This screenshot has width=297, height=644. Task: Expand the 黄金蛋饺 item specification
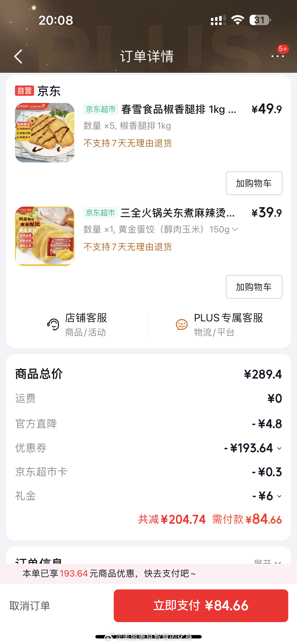click(235, 229)
